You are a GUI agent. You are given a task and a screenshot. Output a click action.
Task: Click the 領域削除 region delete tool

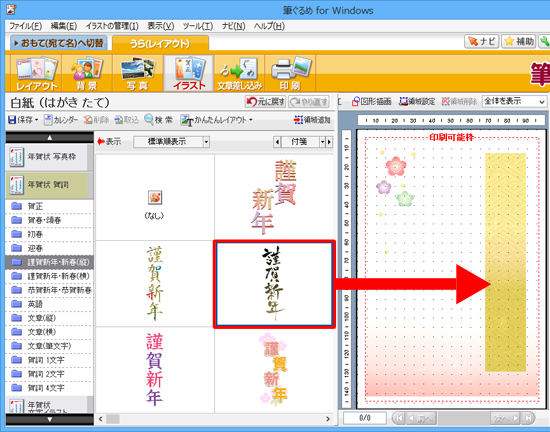[x=459, y=101]
